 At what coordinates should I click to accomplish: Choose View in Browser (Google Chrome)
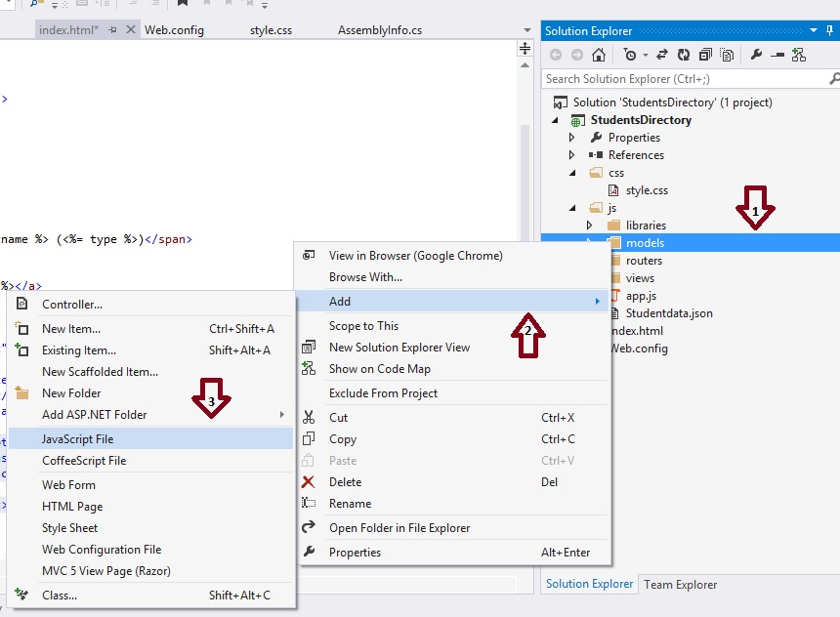453,256
